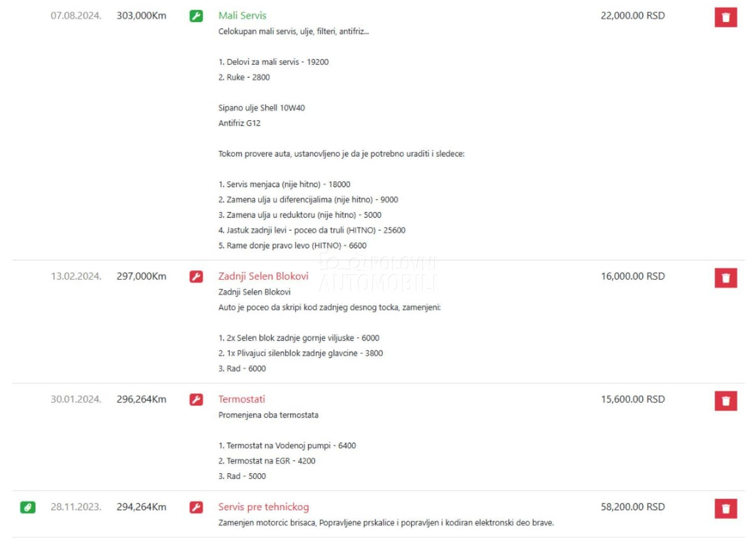Open the Servis pre tehnickog title
756x538 pixels.
[263, 507]
